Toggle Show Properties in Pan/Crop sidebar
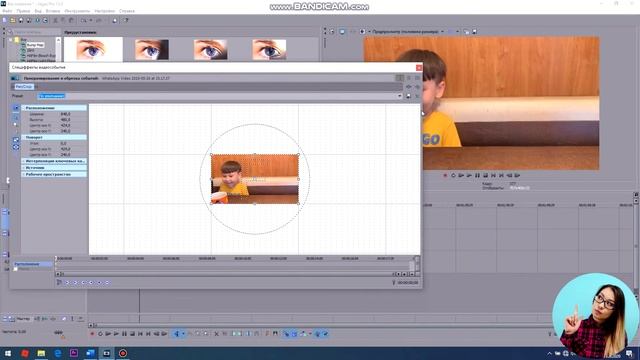 click(x=16, y=108)
